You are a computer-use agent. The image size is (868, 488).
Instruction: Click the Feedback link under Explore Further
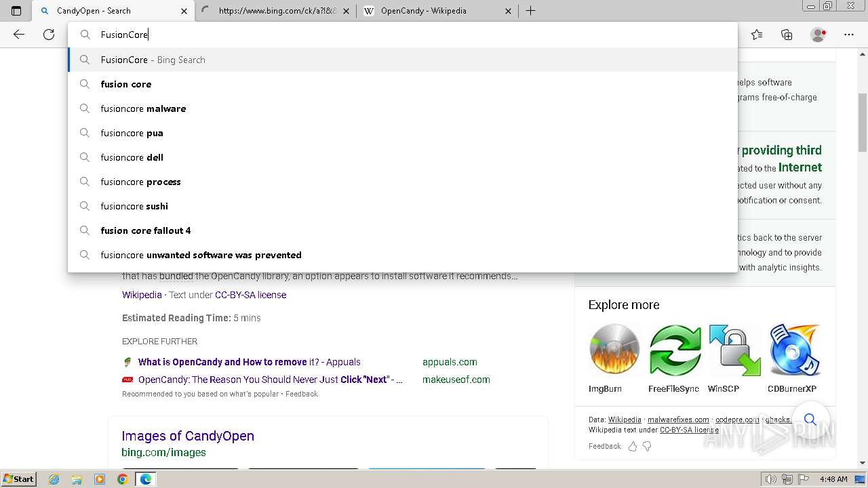click(x=301, y=394)
